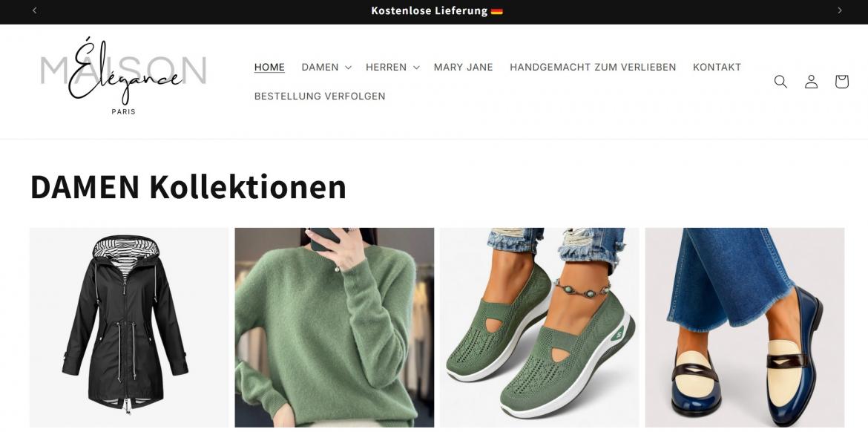Select the navy and cream loafers thumbnail

point(745,327)
